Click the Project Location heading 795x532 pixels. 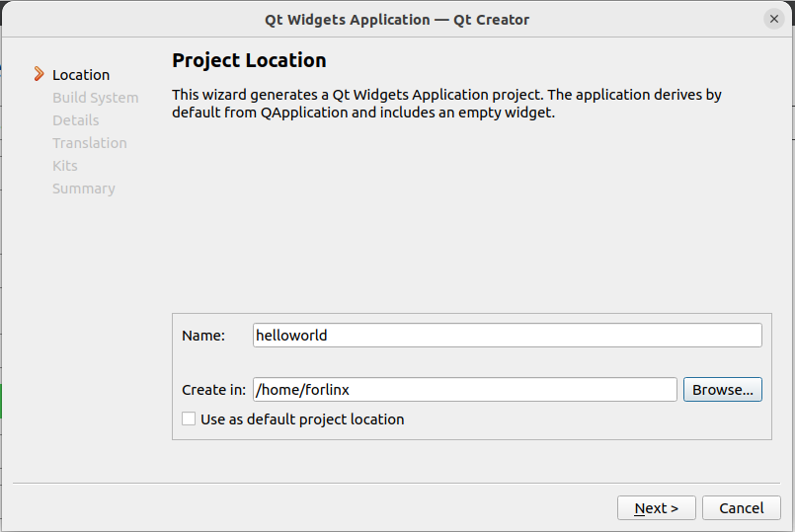click(x=249, y=60)
